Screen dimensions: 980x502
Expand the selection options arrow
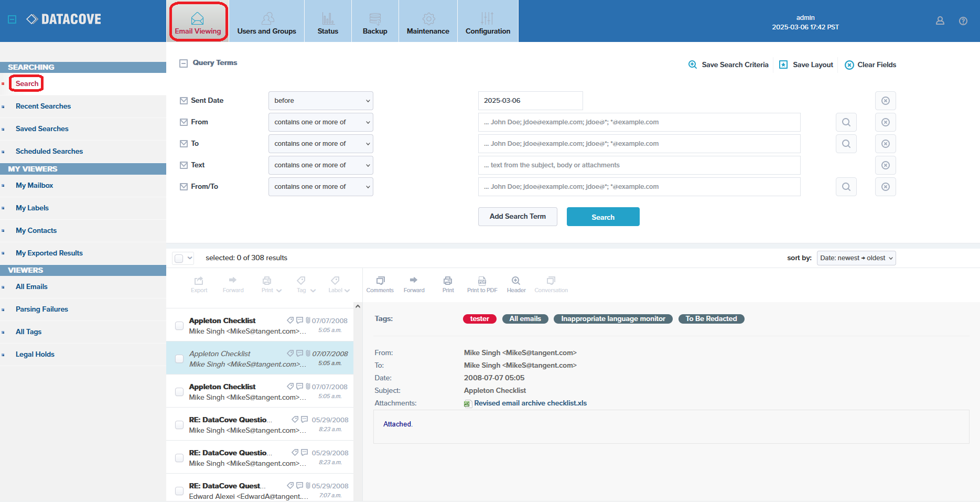pyautogui.click(x=190, y=258)
